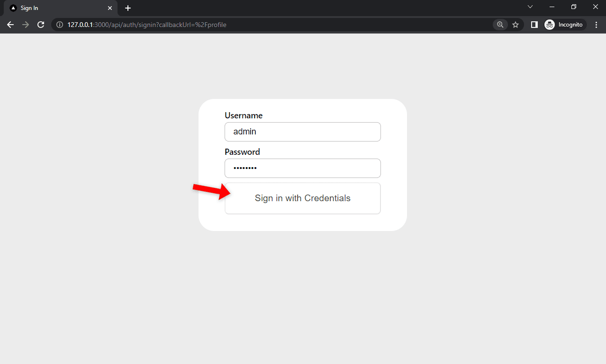Reload the Sign In page
The height and width of the screenshot is (364, 606).
click(41, 25)
